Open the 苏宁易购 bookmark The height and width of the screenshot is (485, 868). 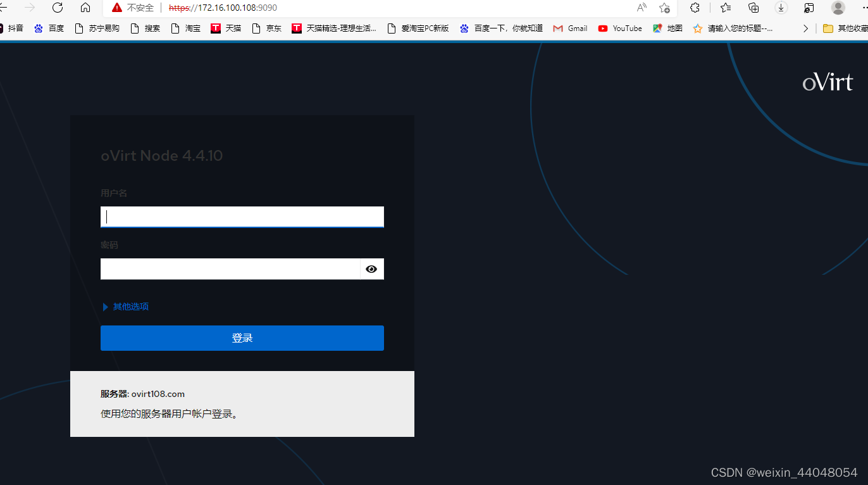[x=97, y=28]
